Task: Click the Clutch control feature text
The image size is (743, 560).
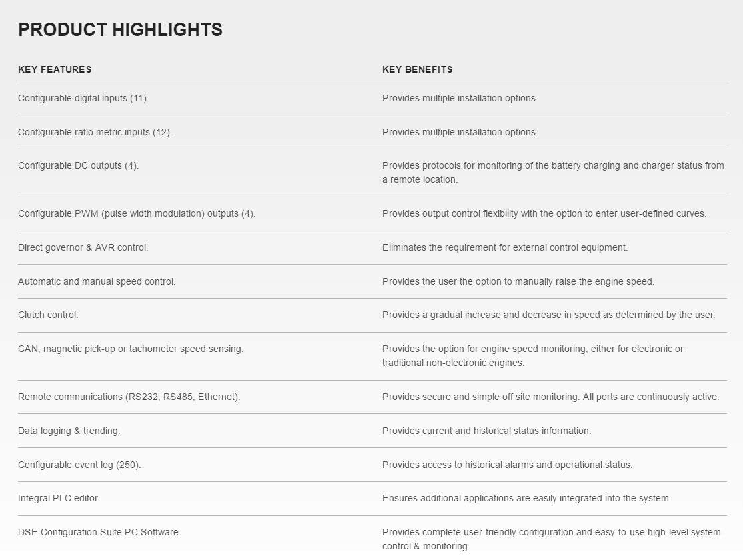Action: (x=48, y=315)
